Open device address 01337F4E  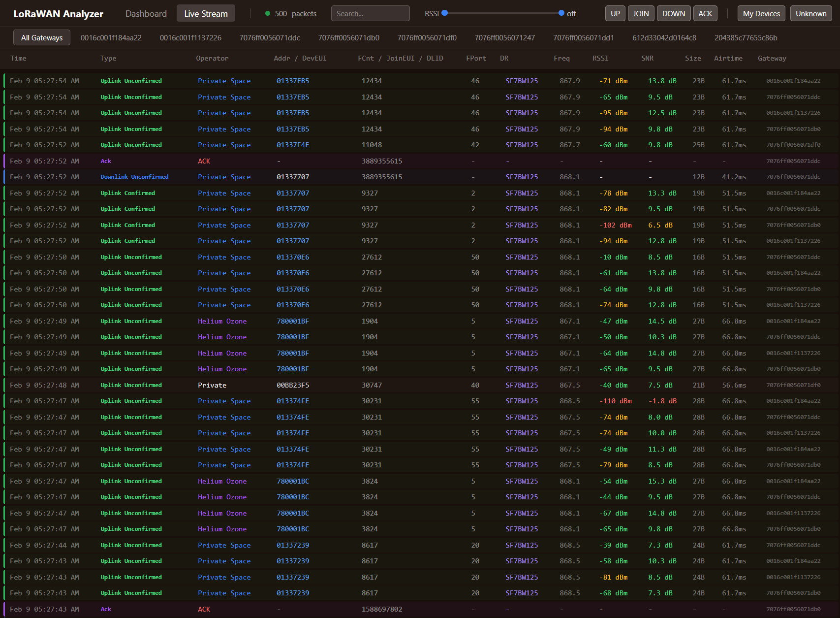pos(293,145)
